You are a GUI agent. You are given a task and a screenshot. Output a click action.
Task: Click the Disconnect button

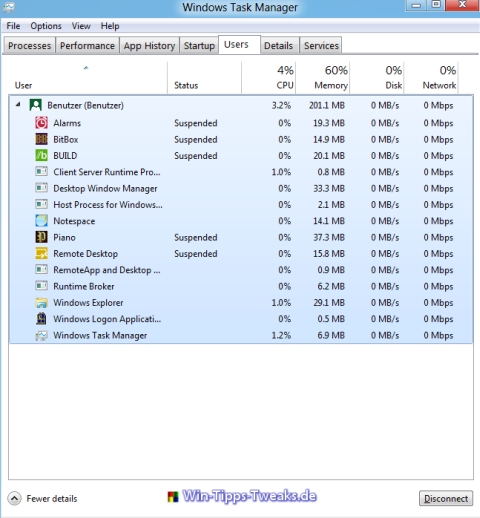pyautogui.click(x=446, y=498)
